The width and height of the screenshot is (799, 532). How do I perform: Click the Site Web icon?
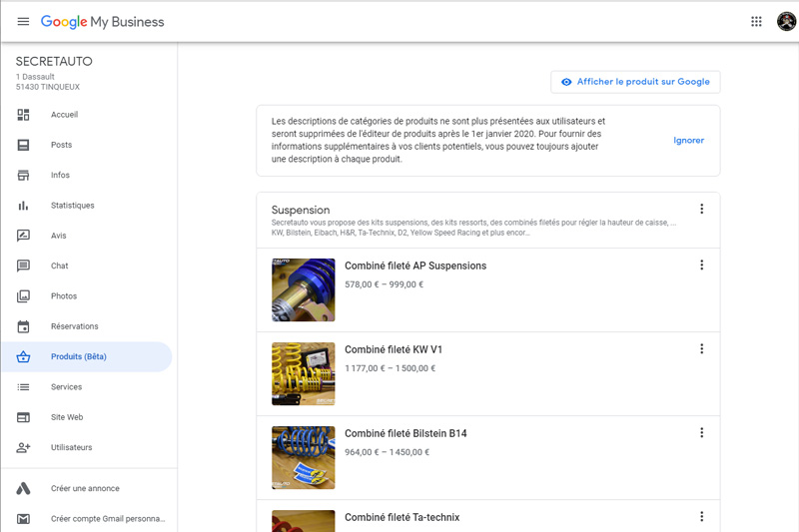pyautogui.click(x=23, y=417)
